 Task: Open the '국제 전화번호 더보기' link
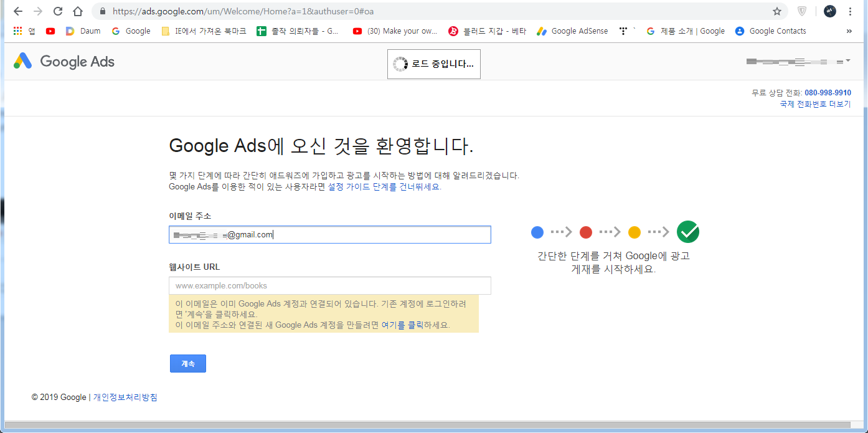coord(815,104)
